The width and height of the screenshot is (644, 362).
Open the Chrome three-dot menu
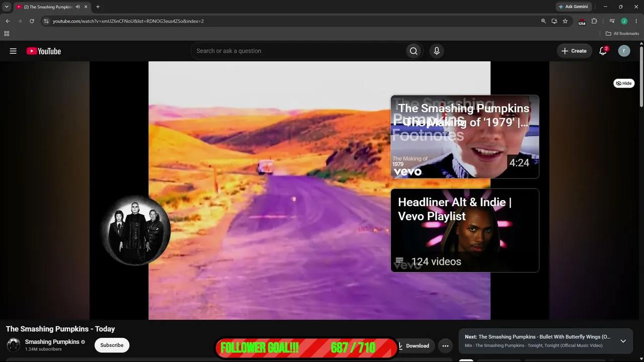[x=636, y=21]
